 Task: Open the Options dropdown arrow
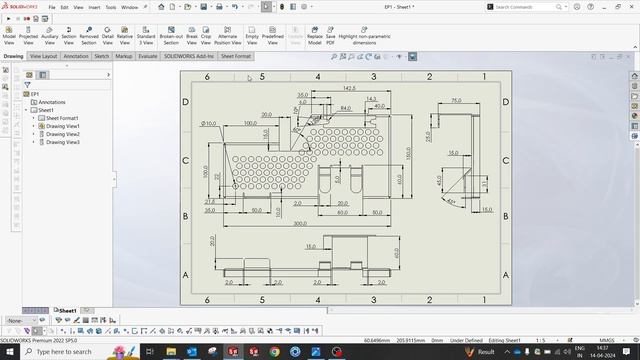pos(312,7)
